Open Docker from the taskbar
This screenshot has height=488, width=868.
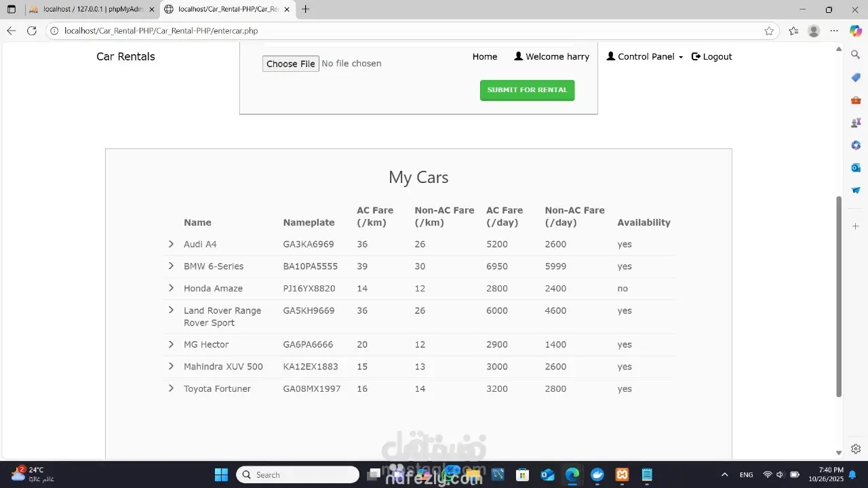(x=597, y=474)
